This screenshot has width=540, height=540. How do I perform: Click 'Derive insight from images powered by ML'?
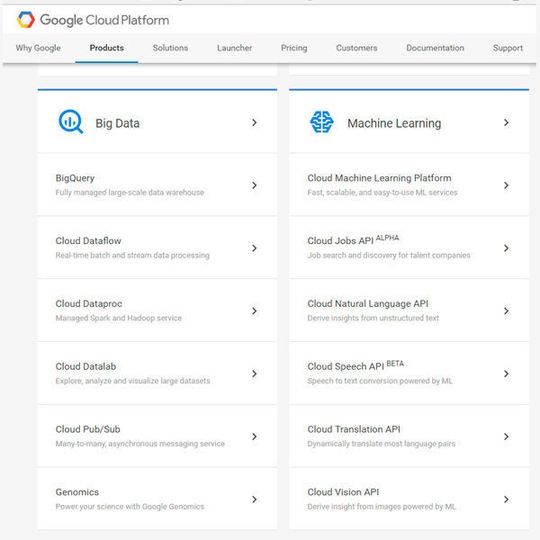(381, 507)
